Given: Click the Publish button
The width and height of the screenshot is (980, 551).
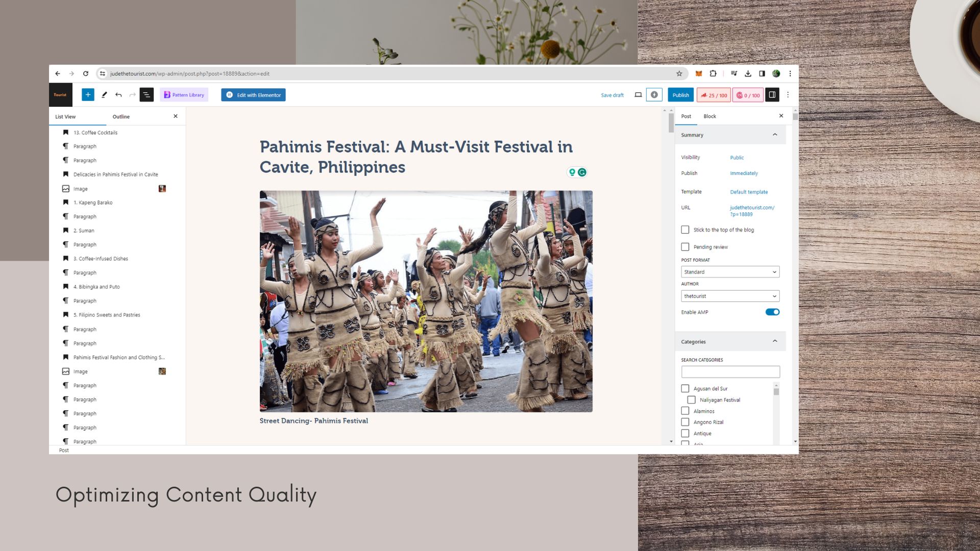Looking at the screenshot, I should pos(680,95).
